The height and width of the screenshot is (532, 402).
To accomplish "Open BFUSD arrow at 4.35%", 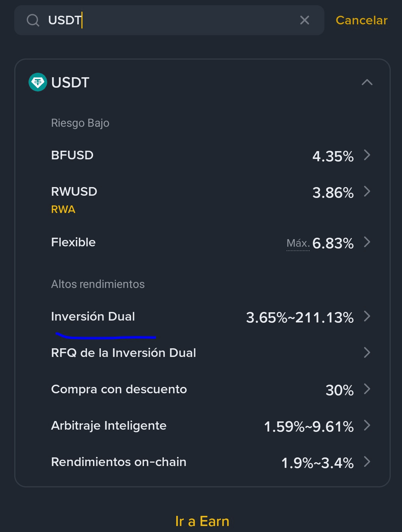I will [x=367, y=155].
